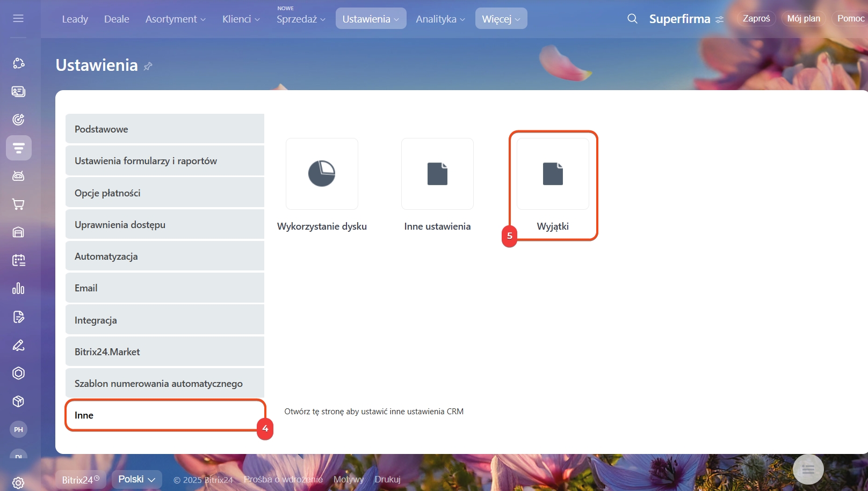Select Bitrix24.Market section
The width and height of the screenshot is (868, 491).
(165, 351)
